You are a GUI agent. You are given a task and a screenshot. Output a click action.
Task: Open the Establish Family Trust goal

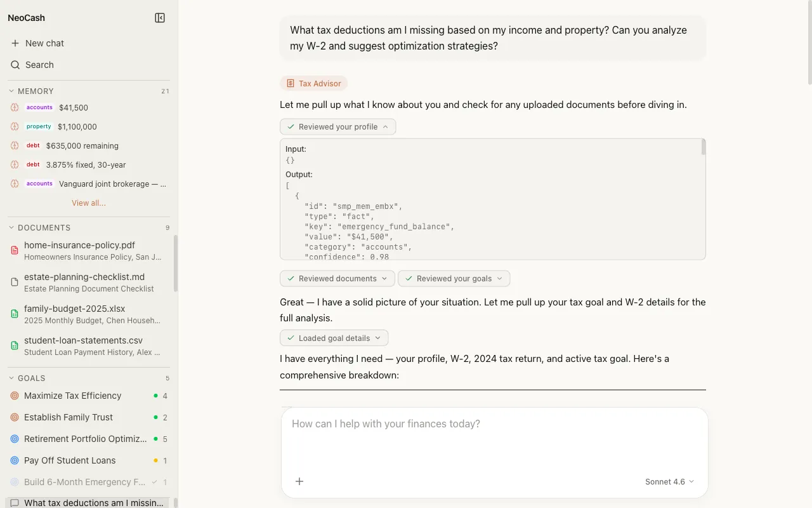pyautogui.click(x=69, y=417)
